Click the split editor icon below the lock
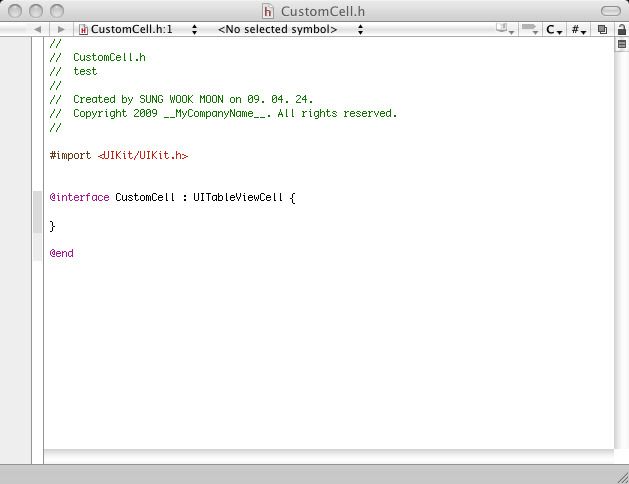 [x=622, y=44]
